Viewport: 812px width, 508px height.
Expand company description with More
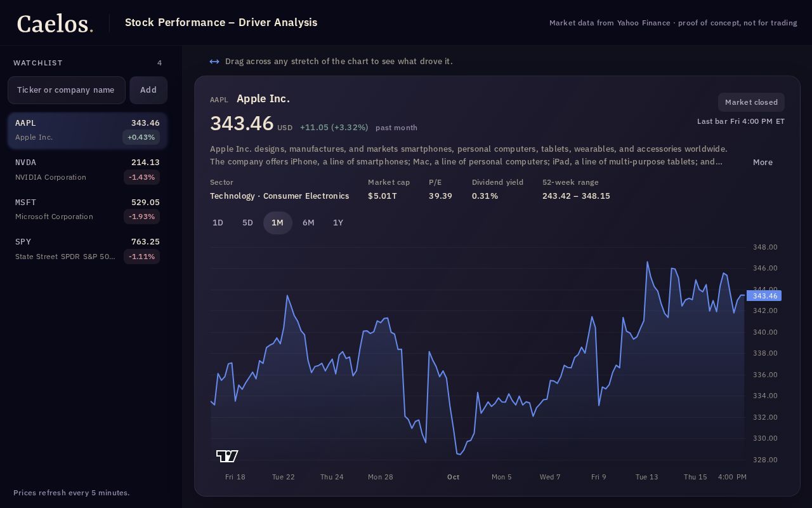(763, 162)
